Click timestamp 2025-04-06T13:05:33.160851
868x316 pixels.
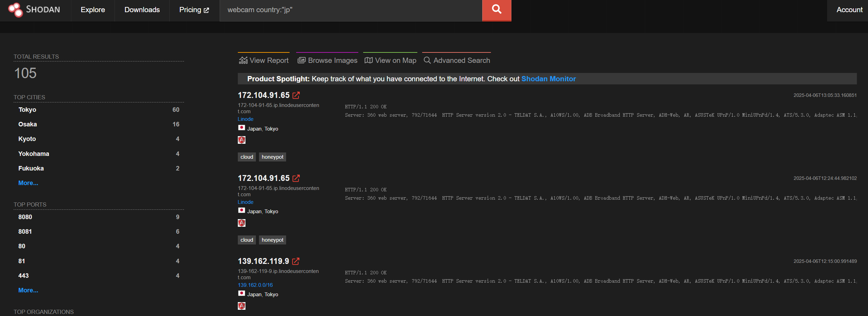tap(825, 95)
